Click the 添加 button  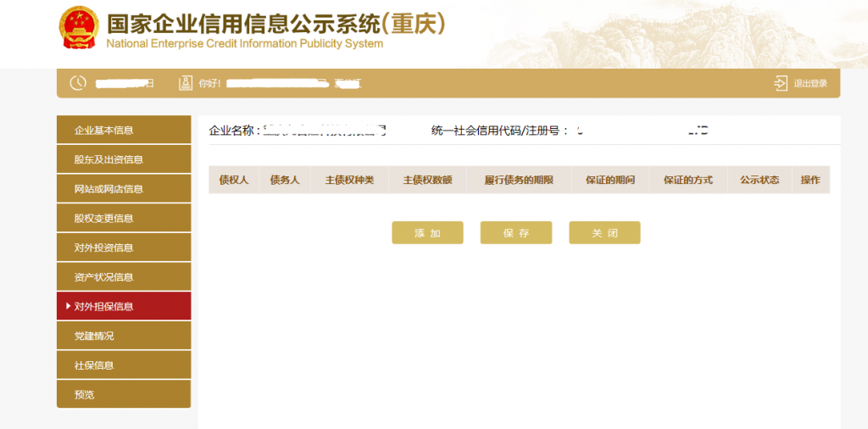[427, 233]
